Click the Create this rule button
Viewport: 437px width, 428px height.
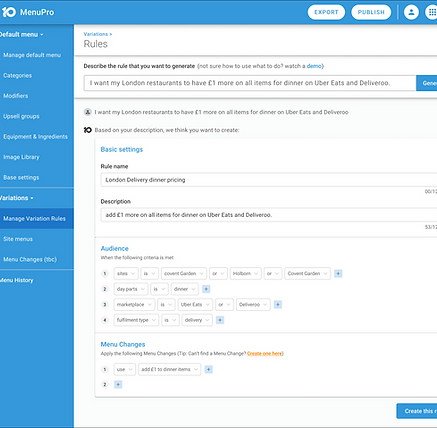[x=417, y=411]
